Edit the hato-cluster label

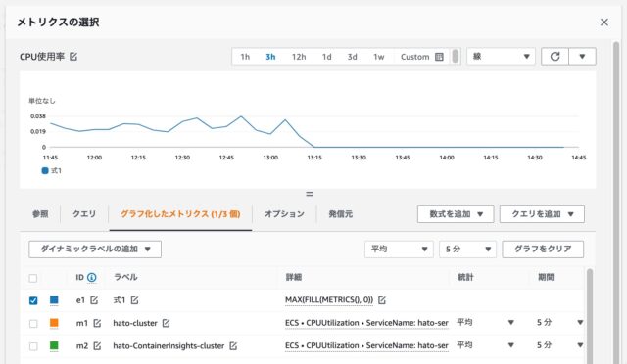coord(166,323)
